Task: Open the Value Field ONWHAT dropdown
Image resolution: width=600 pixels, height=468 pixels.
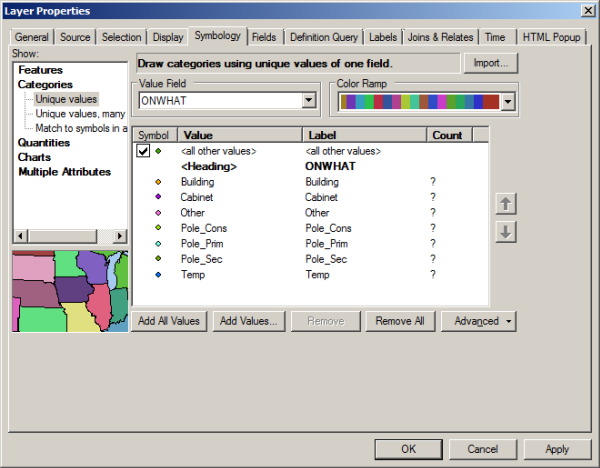Action: [x=309, y=101]
